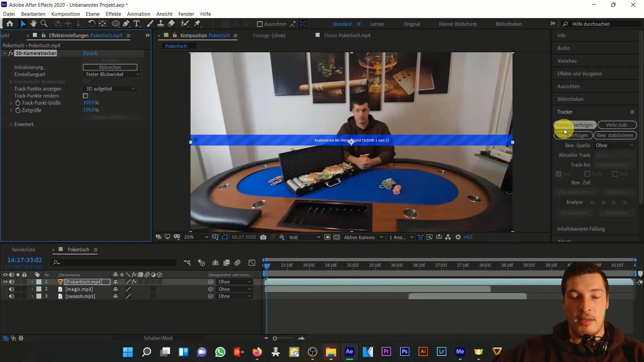Hide the Pokertisch.mp4 layer video
The width and height of the screenshot is (644, 362).
[x=5, y=282]
